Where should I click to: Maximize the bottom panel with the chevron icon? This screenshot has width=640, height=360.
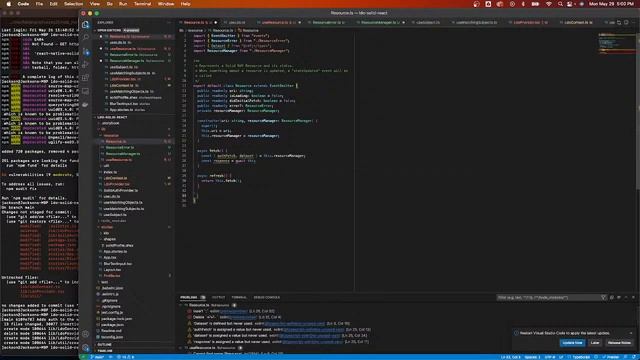(x=626, y=298)
